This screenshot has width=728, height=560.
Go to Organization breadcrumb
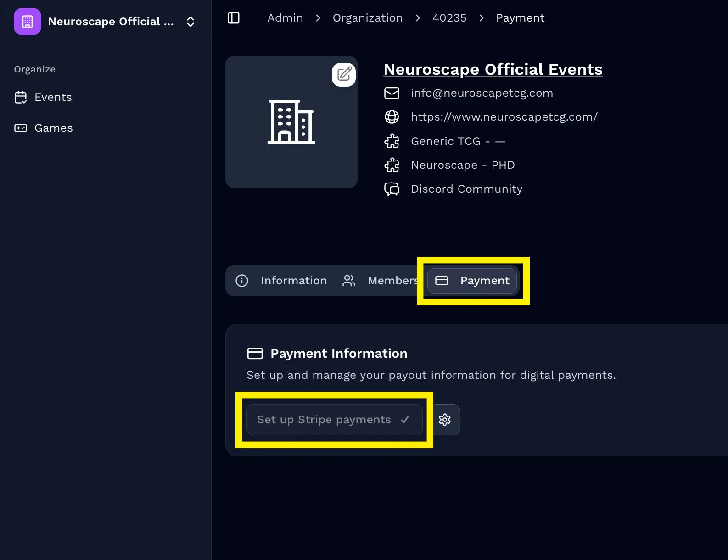pyautogui.click(x=368, y=18)
